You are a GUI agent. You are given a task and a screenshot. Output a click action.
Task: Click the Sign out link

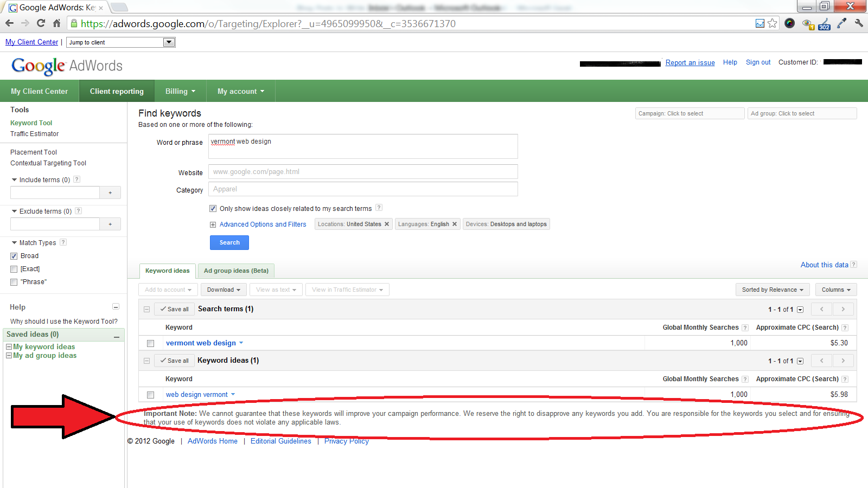point(758,62)
